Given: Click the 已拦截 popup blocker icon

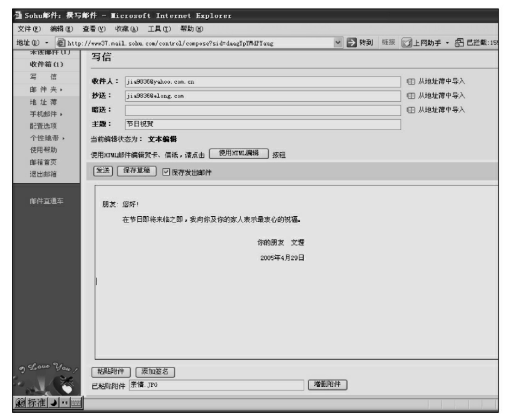Looking at the screenshot, I should click(459, 43).
